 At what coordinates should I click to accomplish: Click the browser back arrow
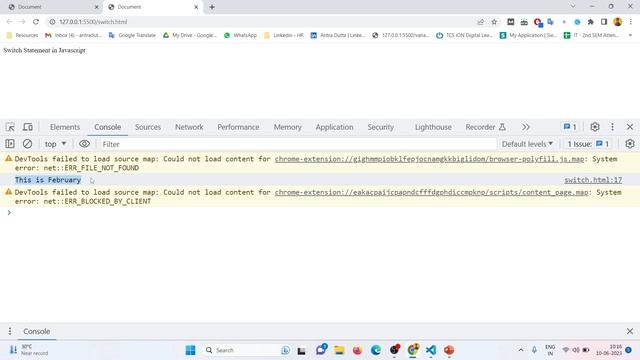[x=9, y=22]
